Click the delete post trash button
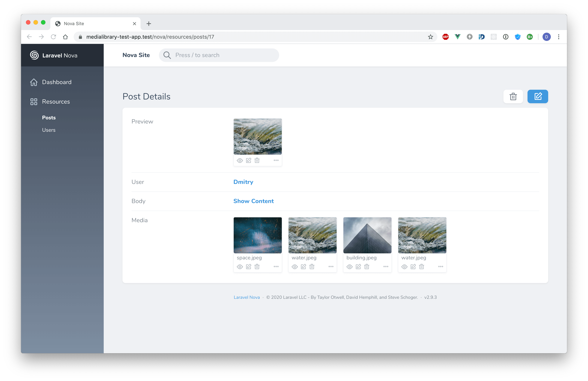Image resolution: width=588 pixels, height=381 pixels. tap(513, 96)
